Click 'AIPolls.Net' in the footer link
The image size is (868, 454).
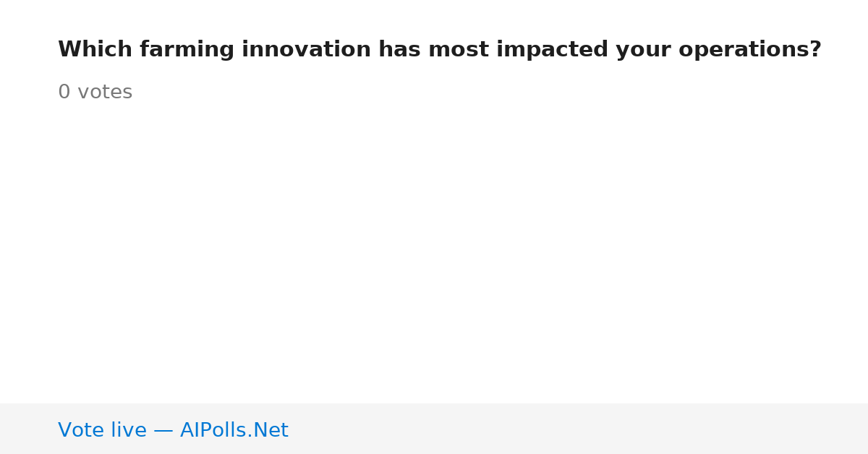234,430
